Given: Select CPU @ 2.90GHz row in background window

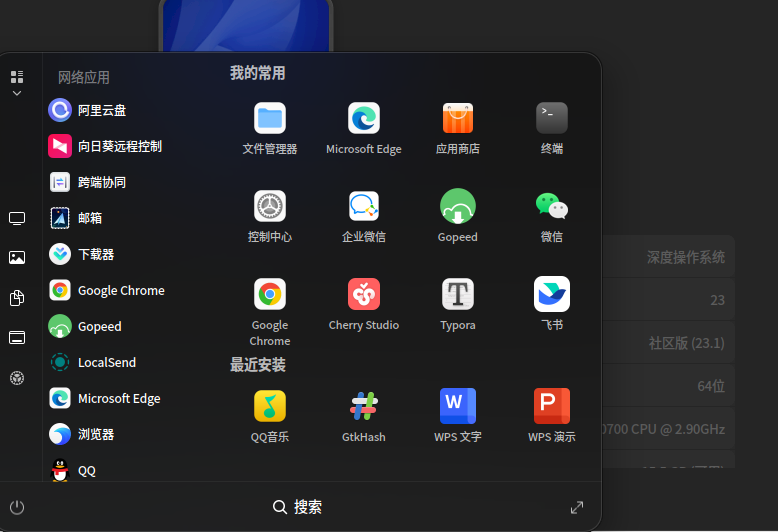Looking at the screenshot, I should [668, 428].
